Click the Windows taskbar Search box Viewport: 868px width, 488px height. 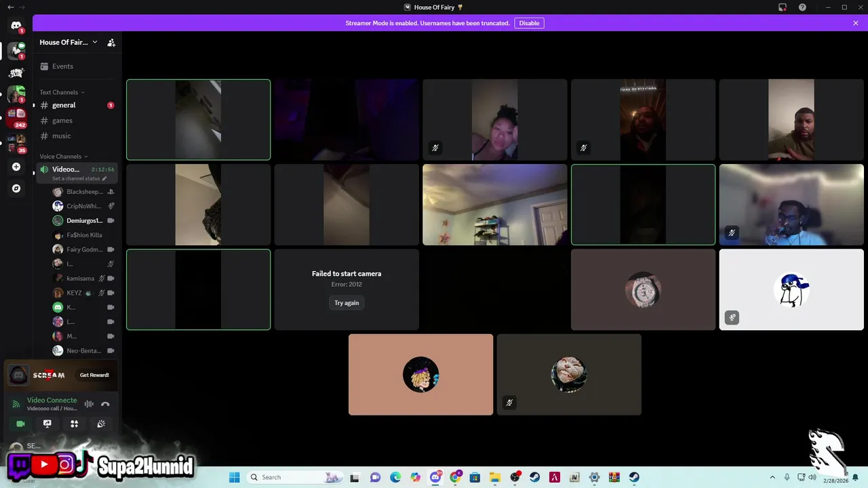pyautogui.click(x=294, y=477)
